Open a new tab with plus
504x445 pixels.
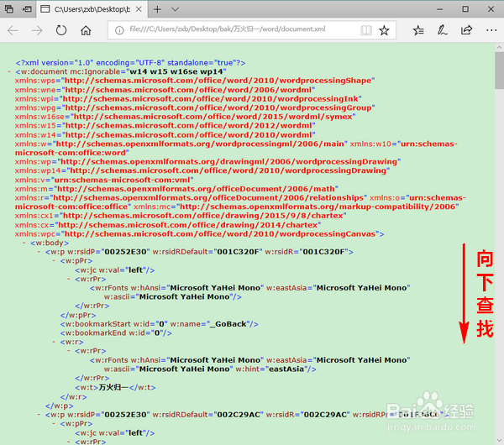tap(157, 9)
